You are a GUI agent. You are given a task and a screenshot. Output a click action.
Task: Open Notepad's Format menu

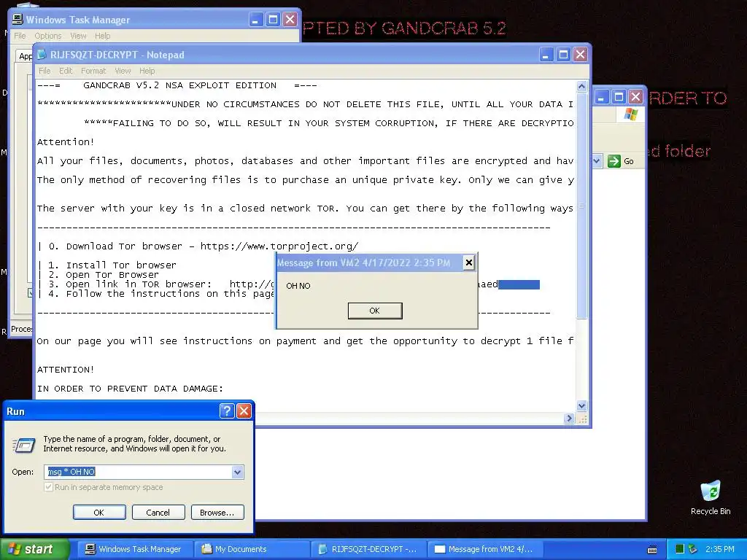pos(93,71)
